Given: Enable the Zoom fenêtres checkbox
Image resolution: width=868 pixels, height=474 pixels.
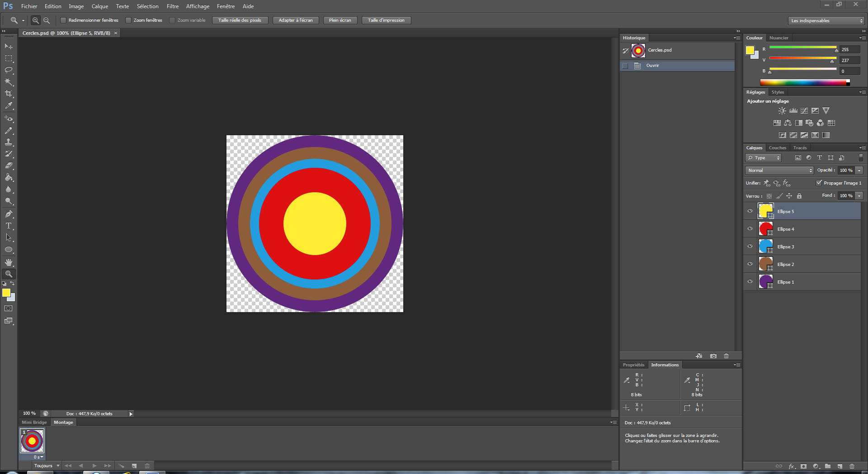Looking at the screenshot, I should click(x=128, y=20).
